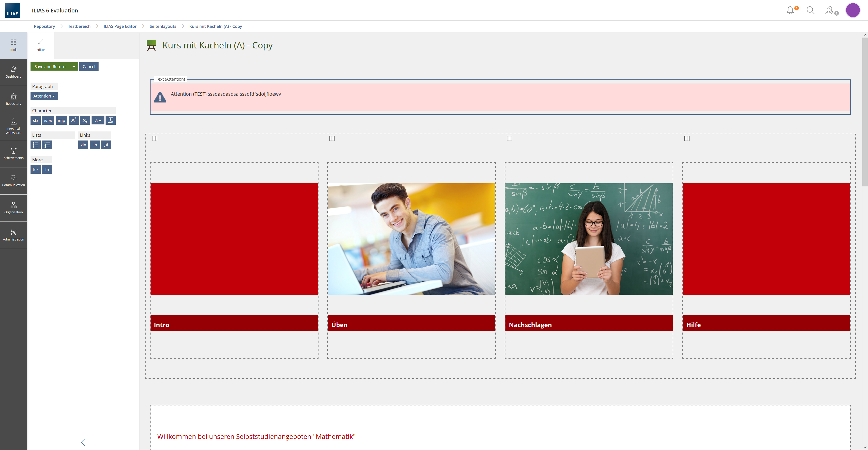
Task: Open the notifications bell
Action: (790, 10)
